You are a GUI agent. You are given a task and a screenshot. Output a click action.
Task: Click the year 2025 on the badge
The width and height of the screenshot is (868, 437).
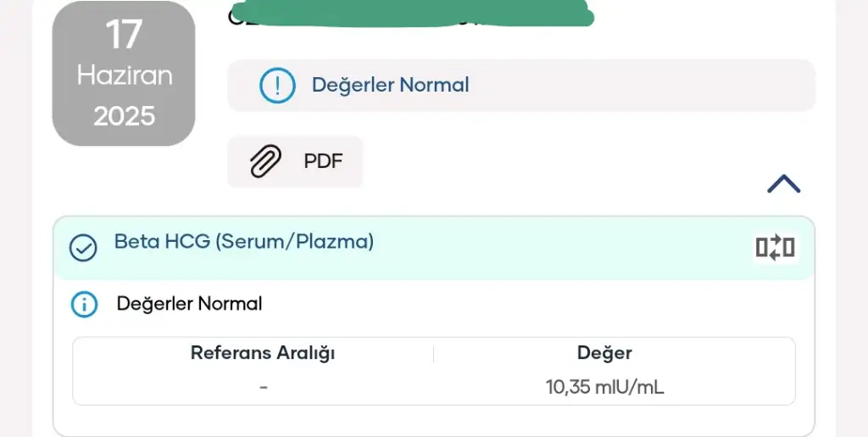tap(124, 116)
